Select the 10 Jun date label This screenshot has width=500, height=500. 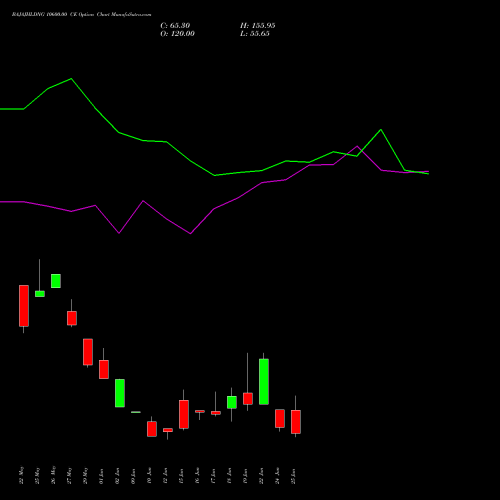[150, 476]
